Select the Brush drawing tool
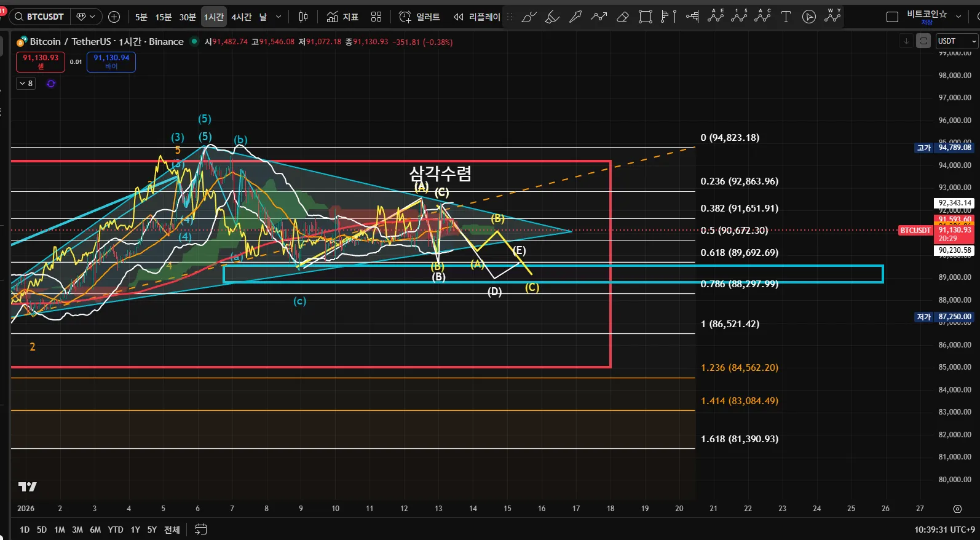This screenshot has width=980, height=540. pos(529,17)
